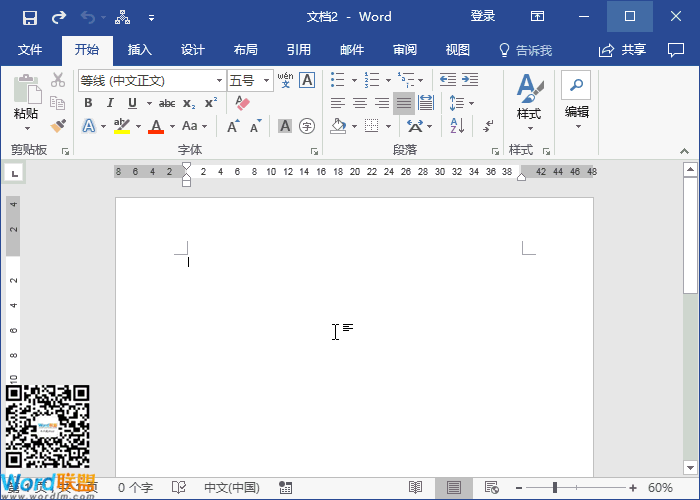Open the font name dropdown
Image resolution: width=700 pixels, height=500 pixels.
tap(219, 81)
